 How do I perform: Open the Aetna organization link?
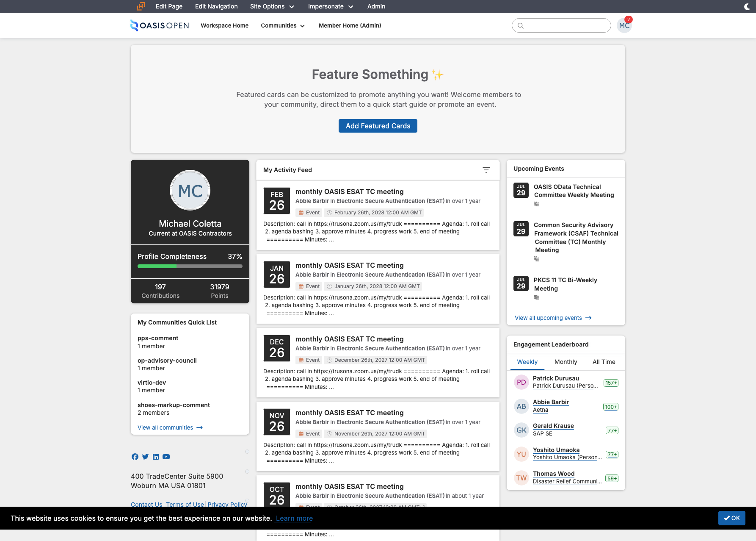coord(541,410)
